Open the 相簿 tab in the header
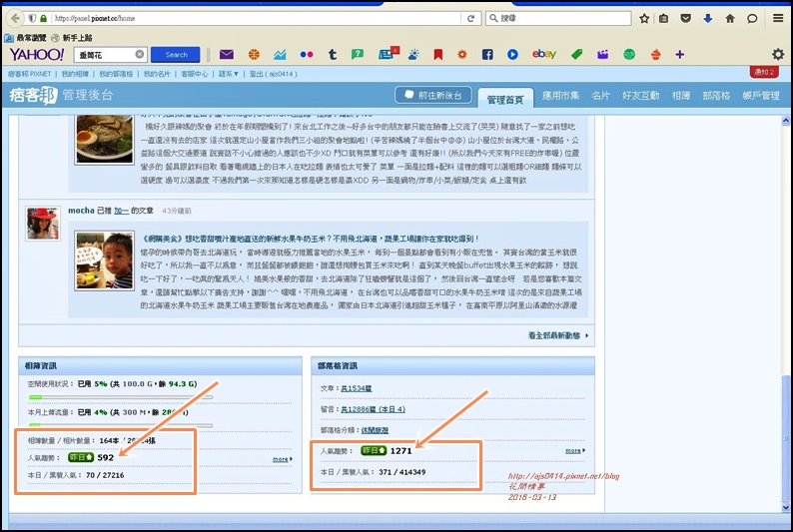 pos(681,96)
